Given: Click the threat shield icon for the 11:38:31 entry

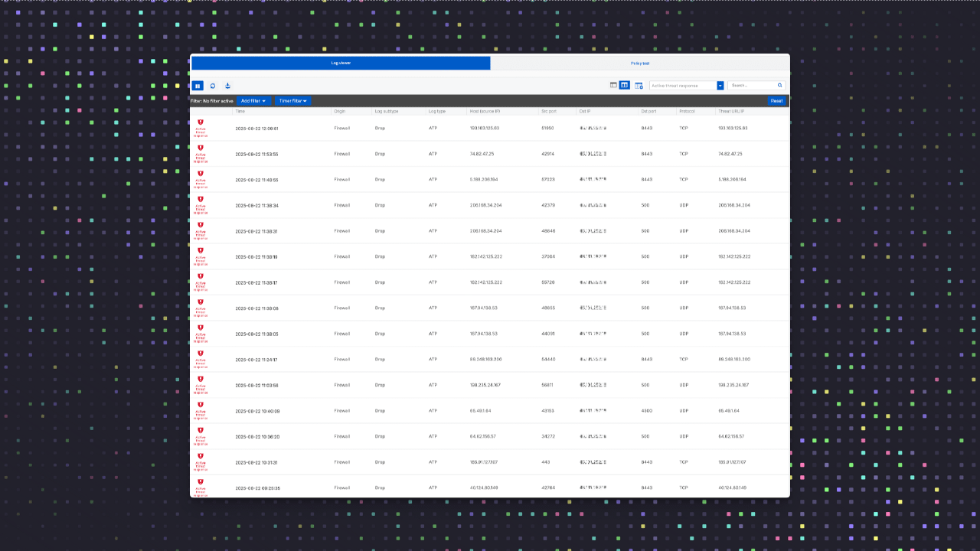Looking at the screenshot, I should (x=201, y=225).
